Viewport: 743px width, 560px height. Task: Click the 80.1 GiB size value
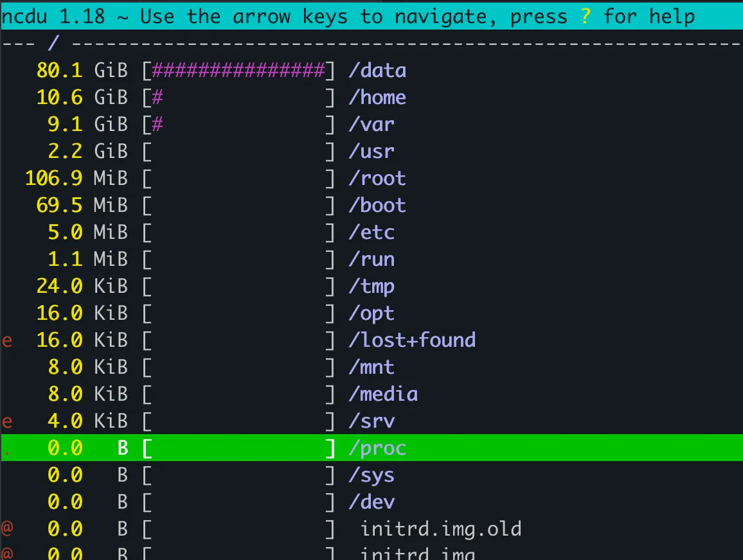coord(82,71)
